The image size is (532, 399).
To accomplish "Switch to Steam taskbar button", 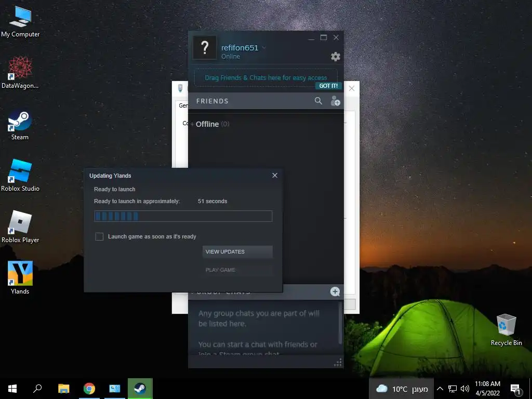I will (140, 389).
